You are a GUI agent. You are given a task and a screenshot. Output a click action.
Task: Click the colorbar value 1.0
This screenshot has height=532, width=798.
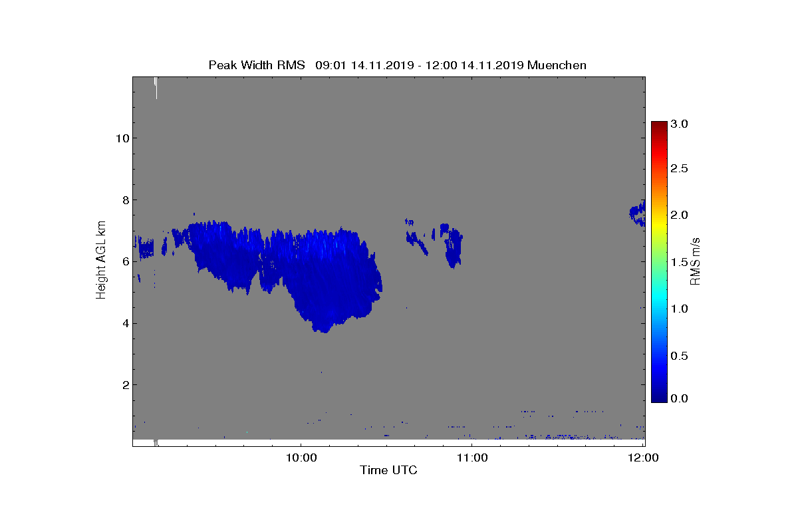tap(679, 309)
